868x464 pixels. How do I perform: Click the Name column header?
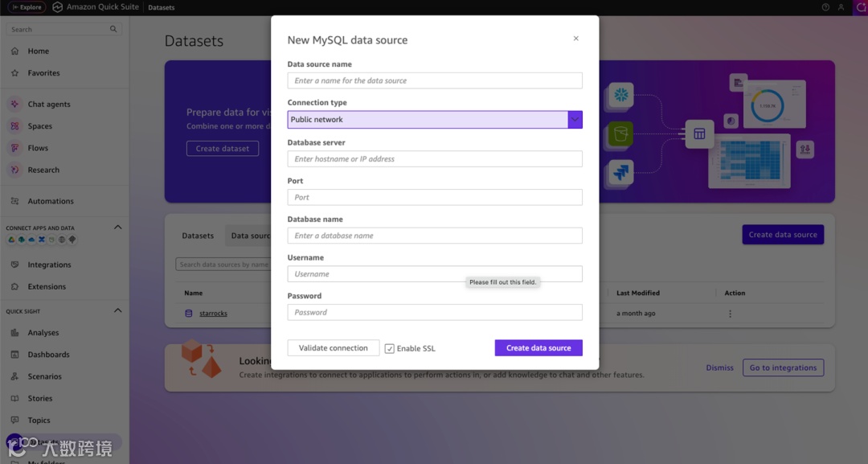click(x=193, y=293)
